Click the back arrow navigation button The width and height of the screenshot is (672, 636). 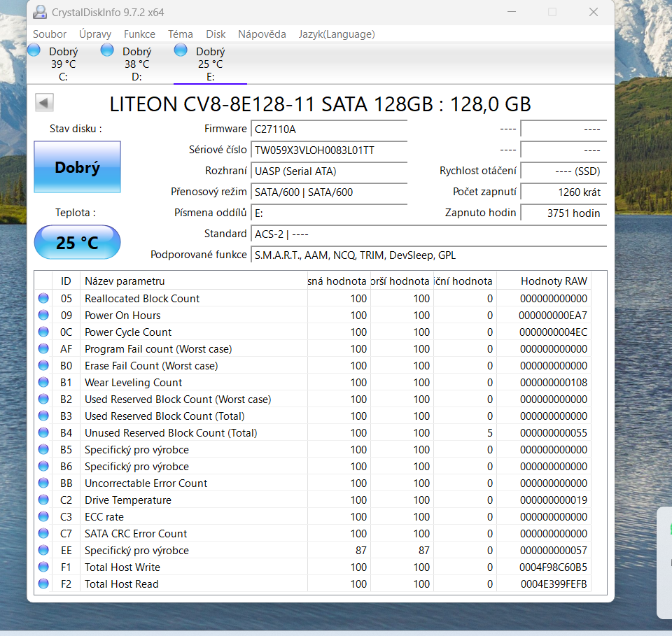43,102
